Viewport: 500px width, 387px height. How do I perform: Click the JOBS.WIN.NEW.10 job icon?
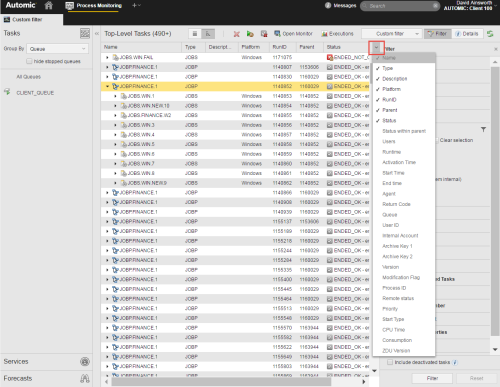[124, 106]
